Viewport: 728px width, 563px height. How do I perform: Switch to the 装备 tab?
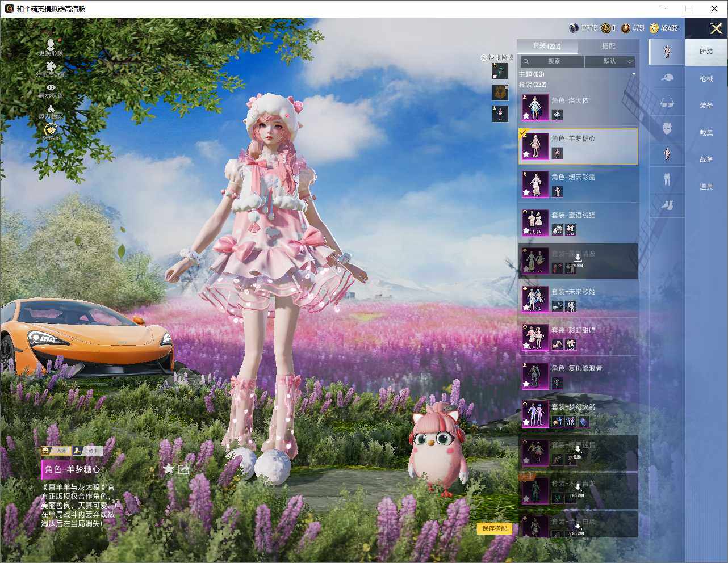click(x=706, y=106)
